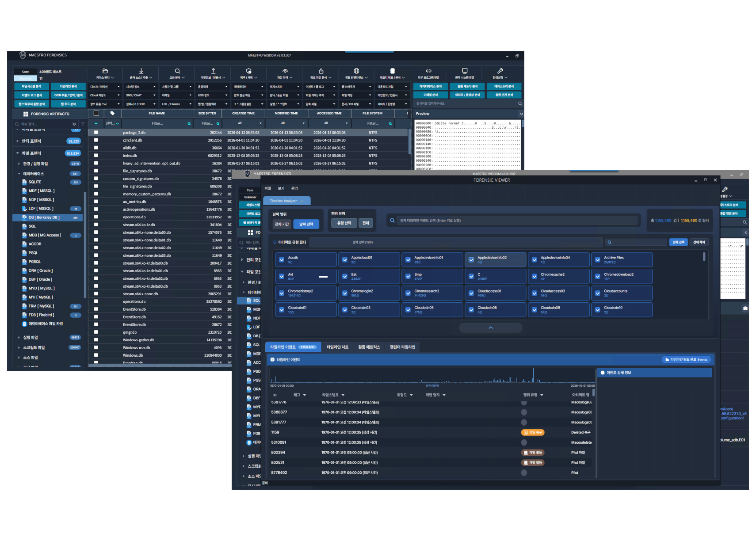The image size is (756, 541).
Task: Select DB [ Berkeley DB ] tree item
Action: [x=47, y=217]
